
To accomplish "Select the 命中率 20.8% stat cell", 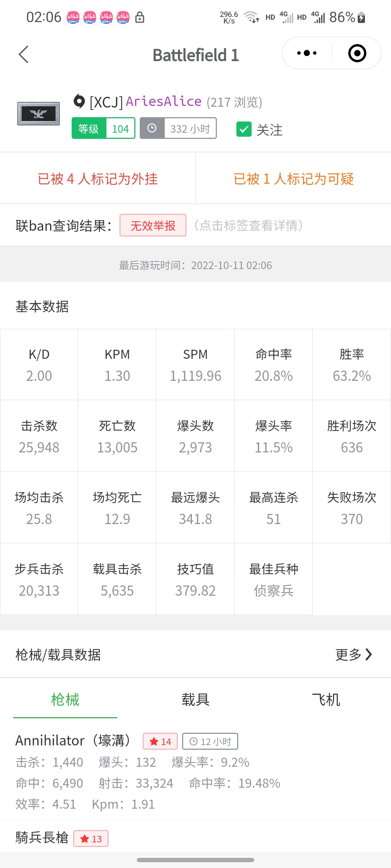I will coord(274,365).
